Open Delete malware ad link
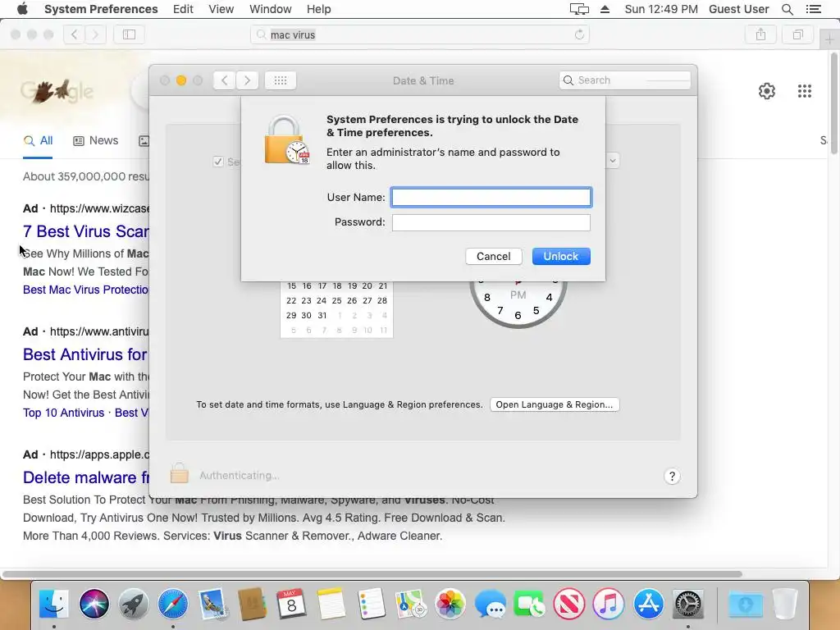Viewport: 840px width, 630px height. [x=85, y=477]
